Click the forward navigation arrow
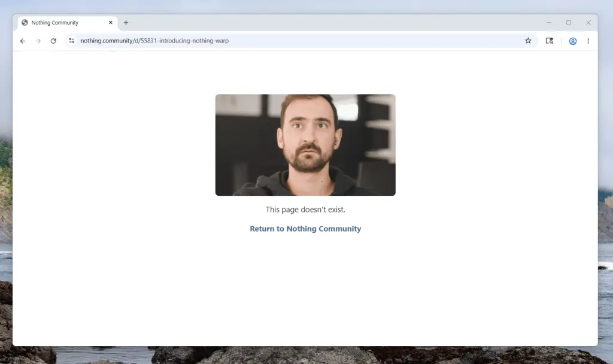Image resolution: width=613 pixels, height=364 pixels. [x=38, y=41]
